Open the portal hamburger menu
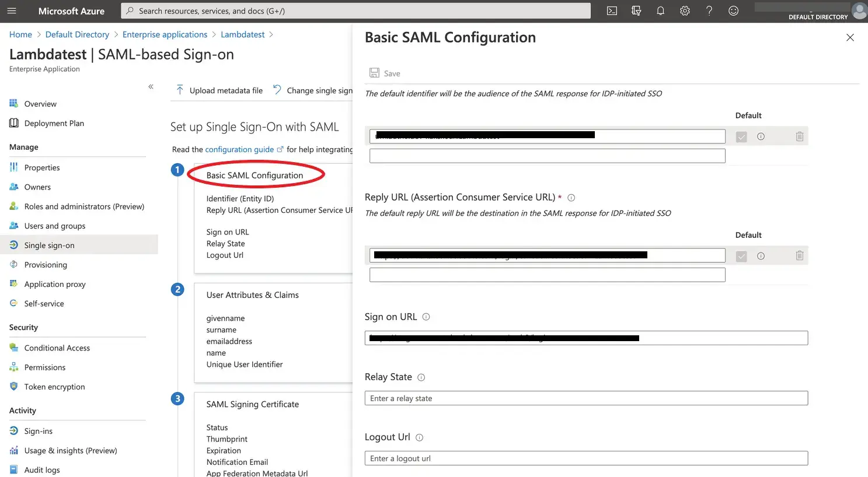This screenshot has width=868, height=477. [11, 10]
